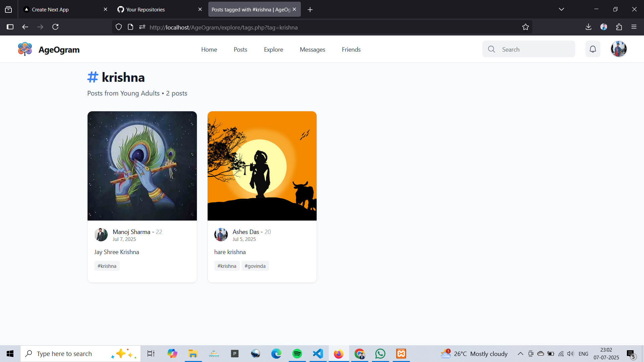This screenshot has height=362, width=644.
Task: Close the Your Repositories tab
Action: (200, 9)
